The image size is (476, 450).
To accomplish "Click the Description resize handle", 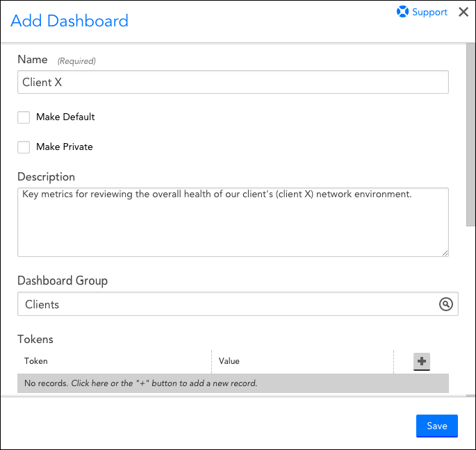I will tap(445, 253).
